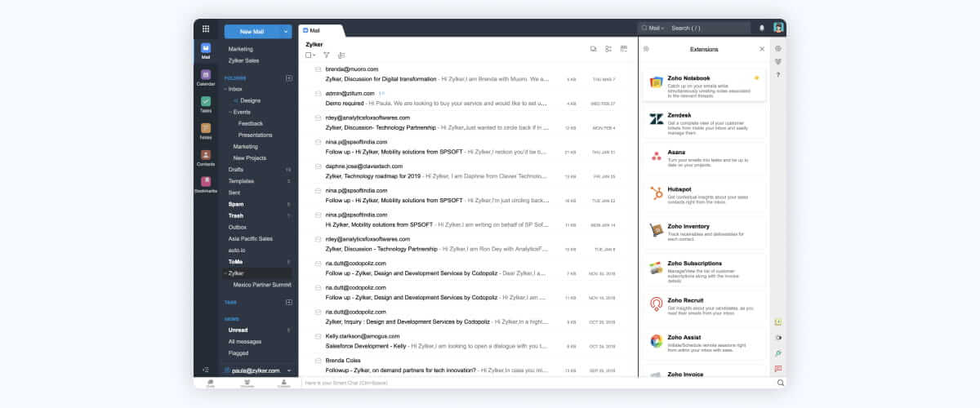The height and width of the screenshot is (408, 980).
Task: Focus the top search input field
Action: pyautogui.click(x=710, y=28)
